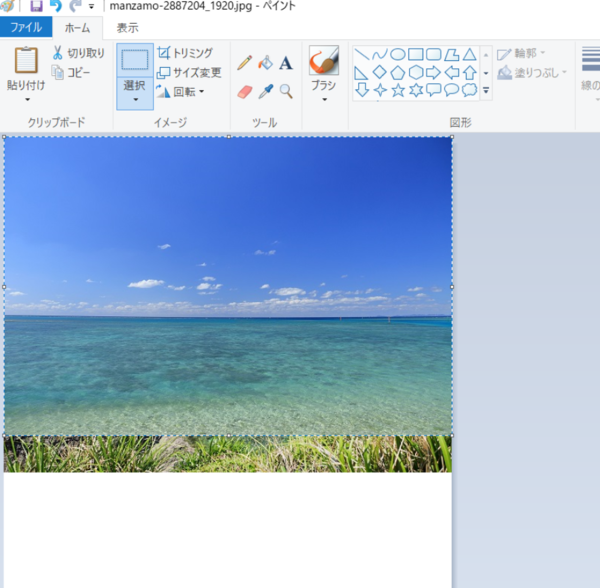Open the Outline (輪郭) dropdown
This screenshot has width=600, height=588.
coord(521,54)
